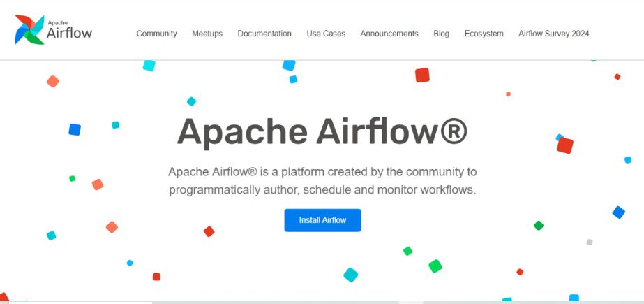Image resolution: width=644 pixels, height=304 pixels.
Task: Open Airflow Survey 2024 link
Action: click(x=553, y=34)
